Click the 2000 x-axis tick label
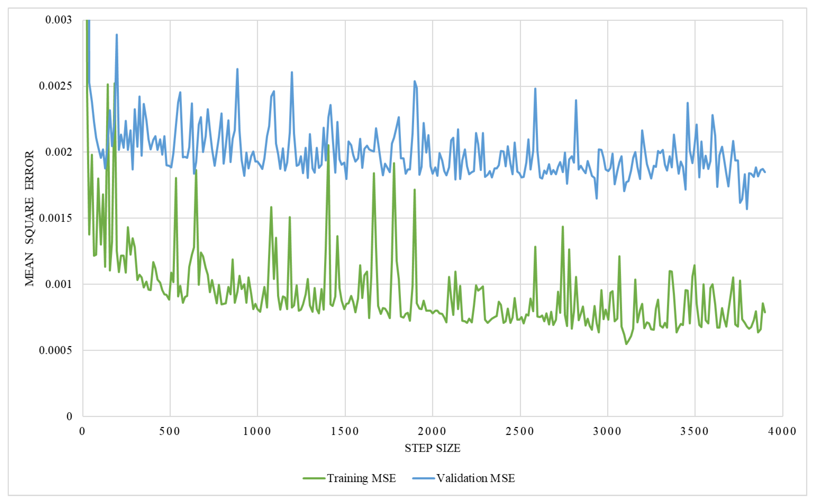813x504 pixels. point(432,431)
